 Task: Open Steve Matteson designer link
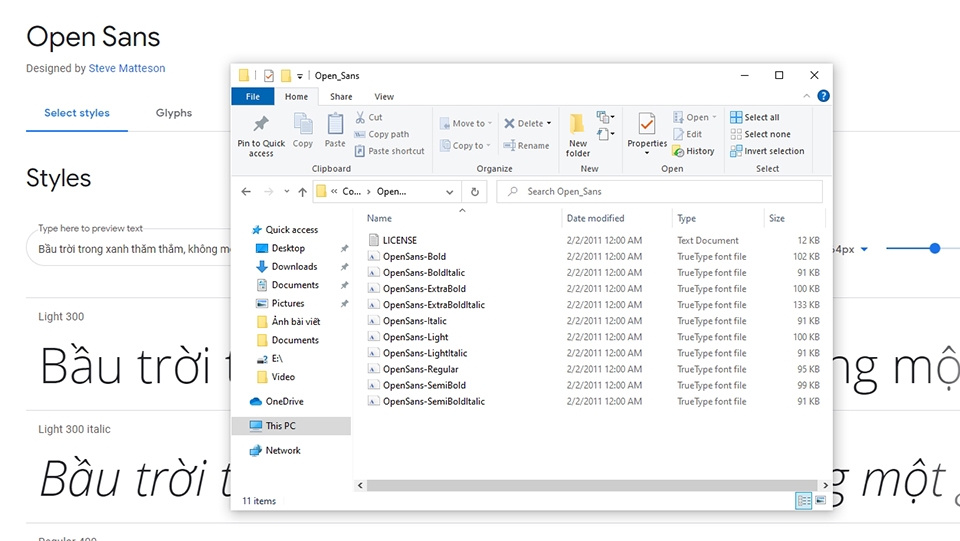[127, 68]
